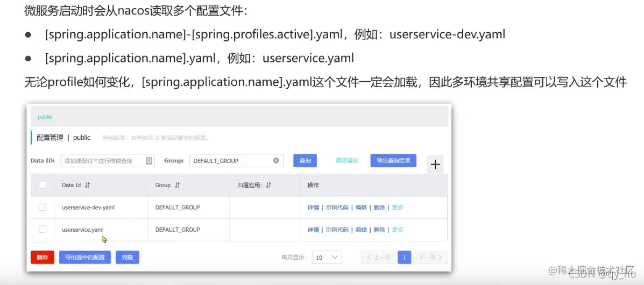Viewport: 644px width, 285px height.
Task: Sort by Data Id column arrows
Action: point(87,185)
